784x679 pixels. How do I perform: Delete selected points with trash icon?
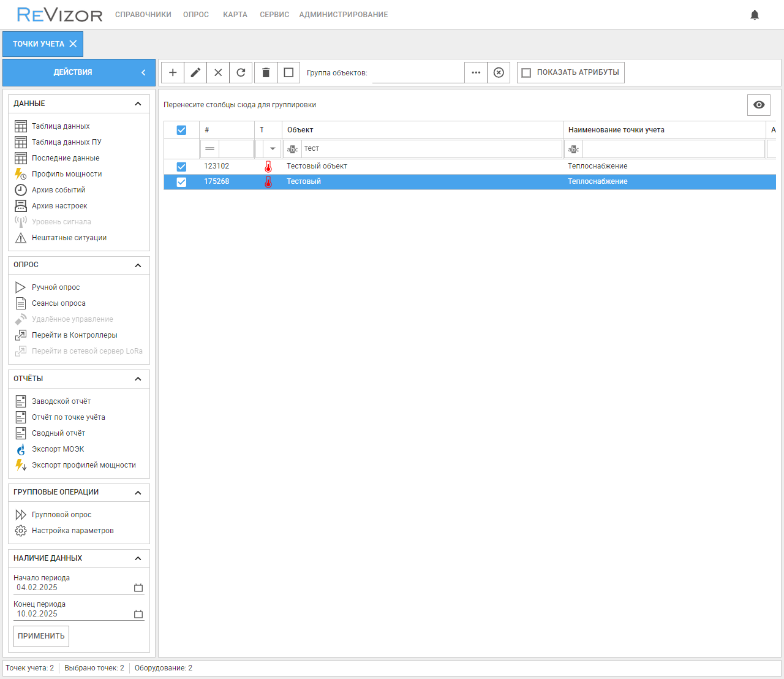coord(266,72)
